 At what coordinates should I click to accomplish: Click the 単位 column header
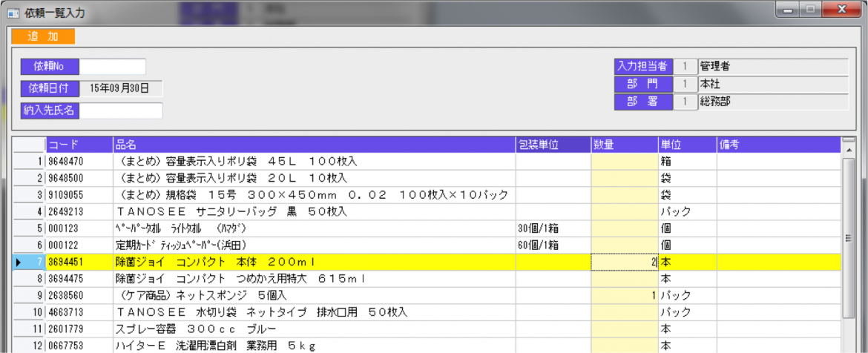(688, 145)
